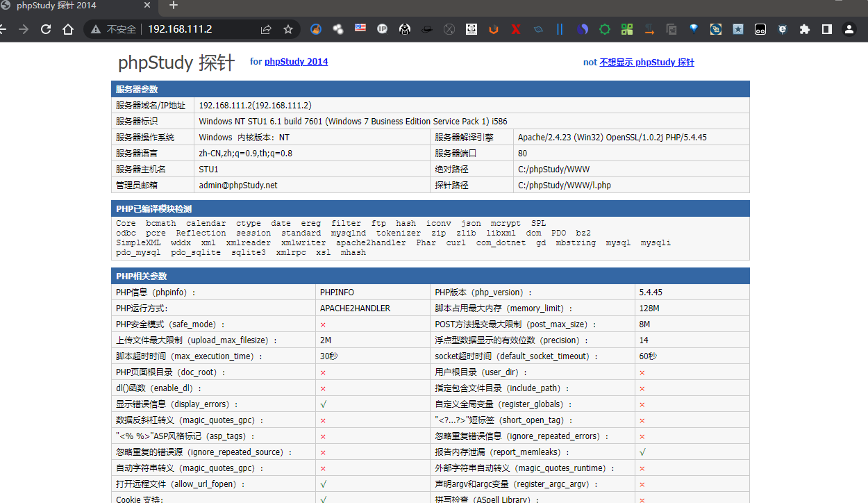Viewport: 868px width, 503px height.
Task: Click the phpStudy 探针 page heading
Action: [x=176, y=63]
